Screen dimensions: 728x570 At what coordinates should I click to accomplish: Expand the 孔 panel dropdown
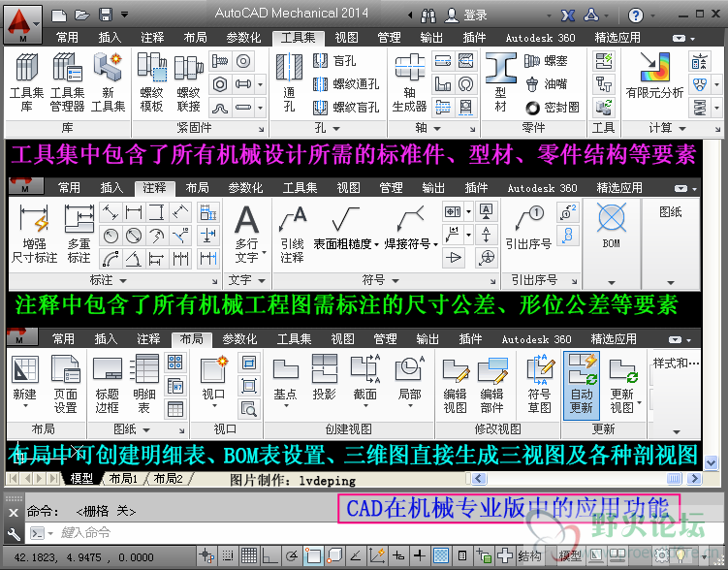pyautogui.click(x=336, y=128)
